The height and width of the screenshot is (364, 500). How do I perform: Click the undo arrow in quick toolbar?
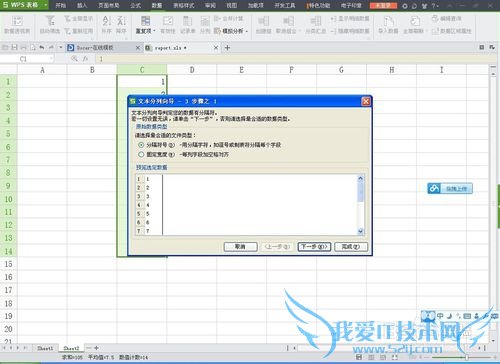tap(42, 48)
